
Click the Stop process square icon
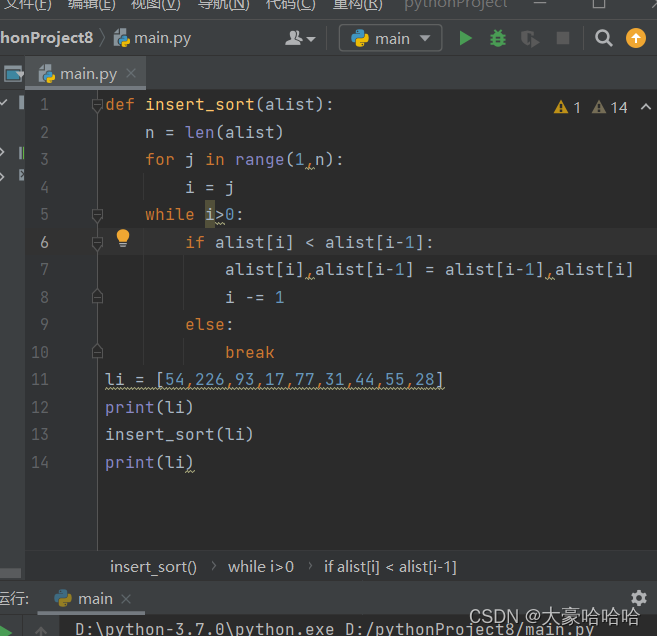(x=563, y=38)
